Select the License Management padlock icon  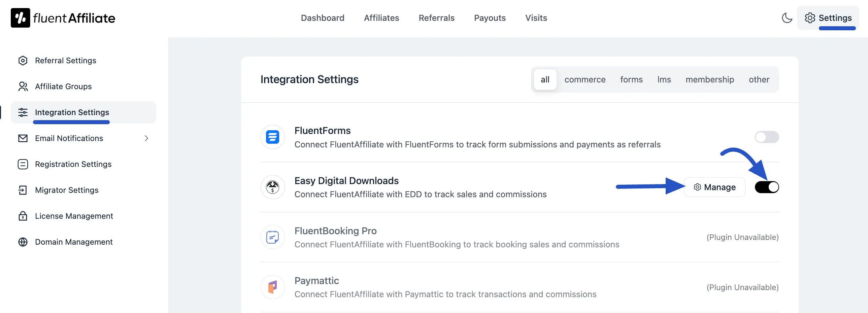point(23,216)
